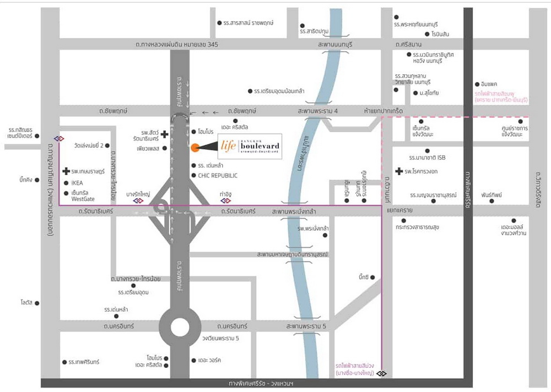Viewport: 551px width, 392px height.
Task: Click the 'รร.สาธิตปทุม' label
Action: coord(314,31)
